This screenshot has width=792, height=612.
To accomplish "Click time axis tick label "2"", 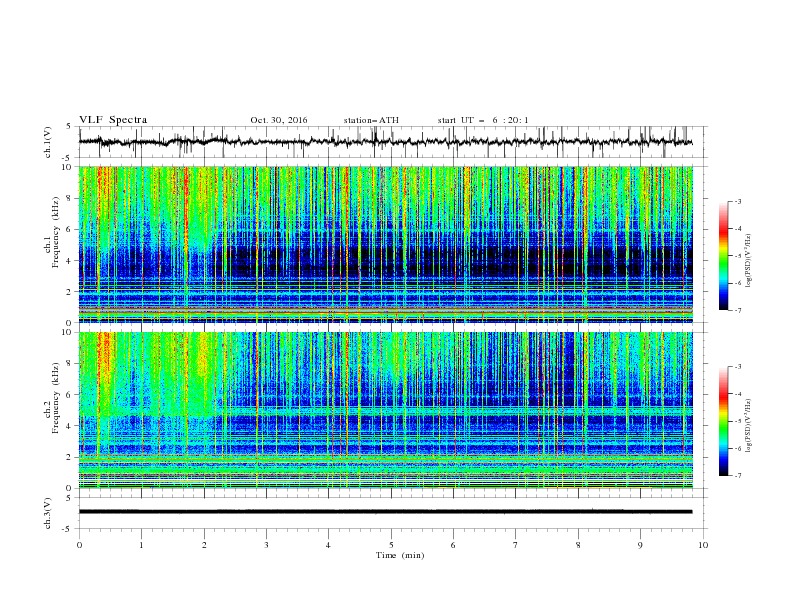I will (x=204, y=545).
